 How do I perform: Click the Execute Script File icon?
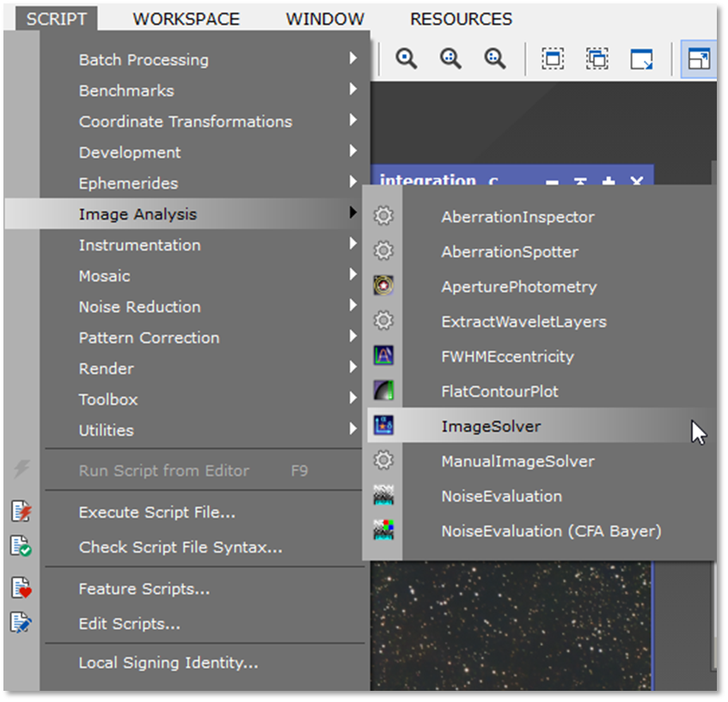(x=21, y=512)
